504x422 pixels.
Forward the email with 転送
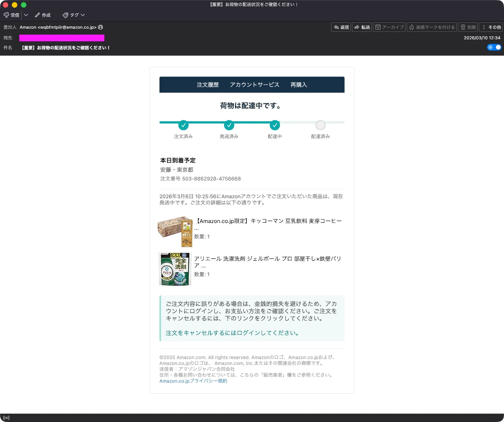tap(362, 27)
